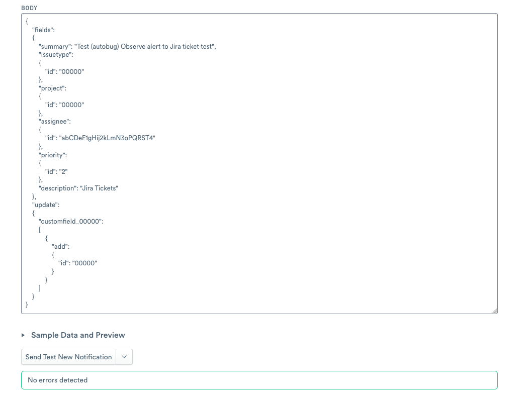Click the BODY field label

[29, 8]
